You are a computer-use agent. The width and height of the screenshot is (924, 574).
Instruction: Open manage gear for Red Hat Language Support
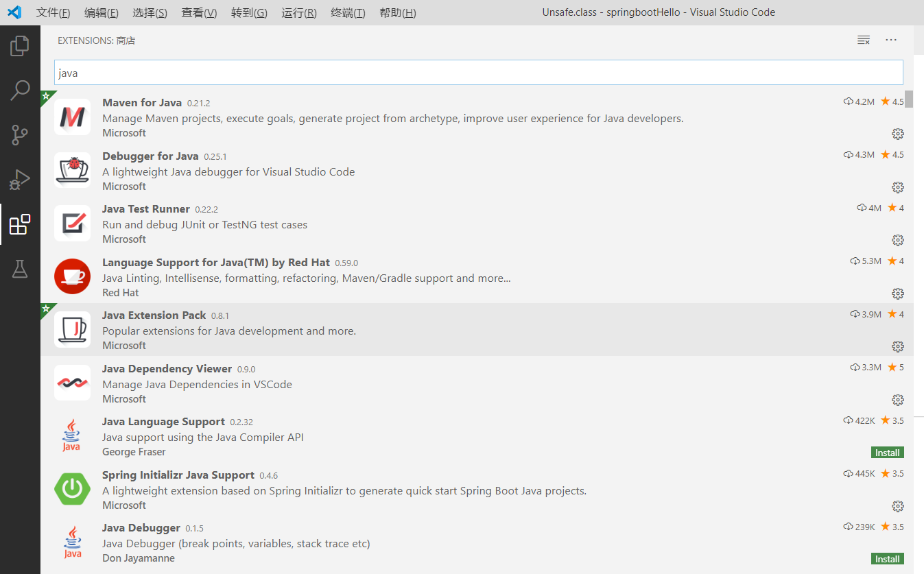point(897,294)
